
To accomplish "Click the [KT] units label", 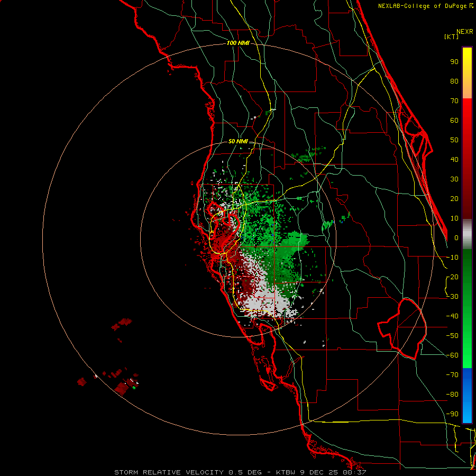I will coord(451,36).
